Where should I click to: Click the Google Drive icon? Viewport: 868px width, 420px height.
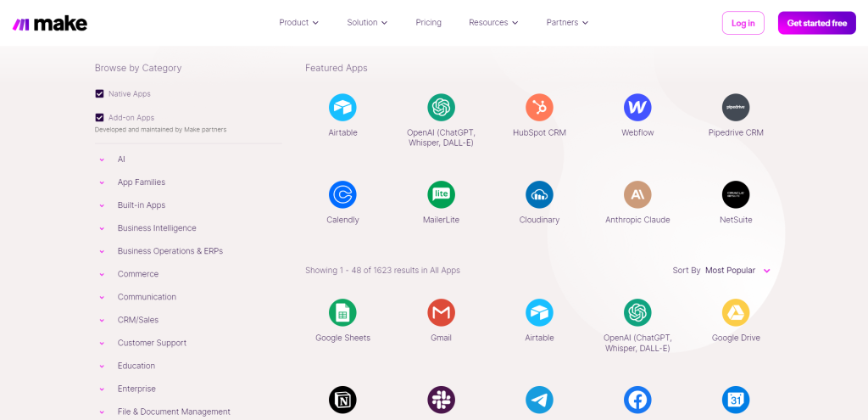(736, 312)
